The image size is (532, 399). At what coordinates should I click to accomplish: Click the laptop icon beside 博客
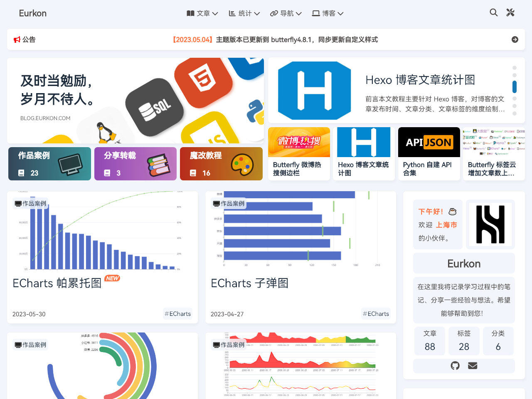[x=316, y=13]
